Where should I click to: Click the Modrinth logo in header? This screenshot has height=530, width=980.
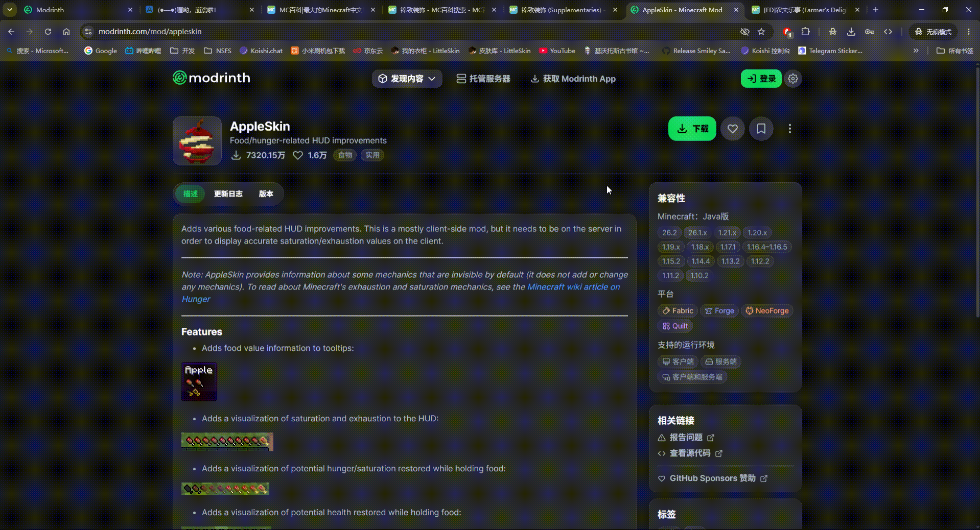tap(212, 78)
